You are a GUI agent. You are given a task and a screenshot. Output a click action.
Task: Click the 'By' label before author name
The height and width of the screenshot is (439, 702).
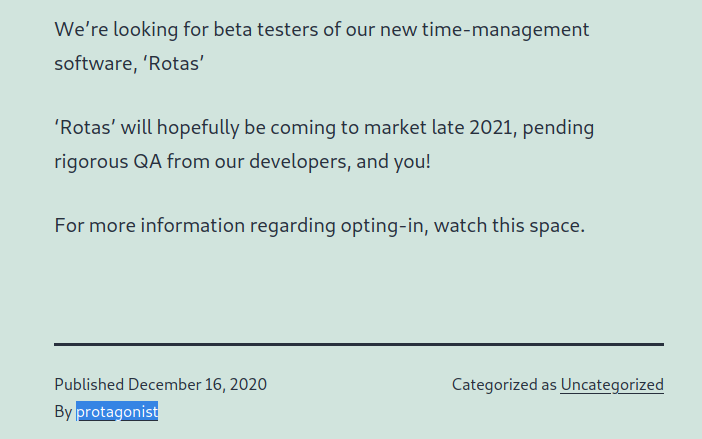pos(63,412)
